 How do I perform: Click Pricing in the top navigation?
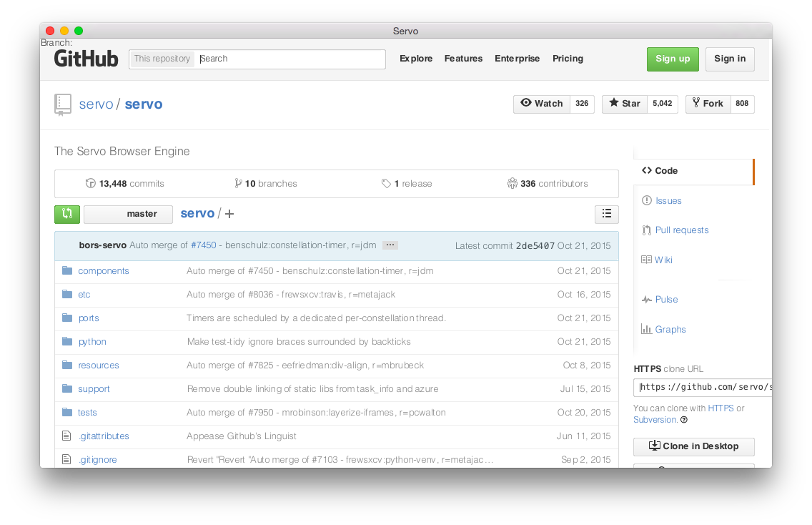pyautogui.click(x=568, y=59)
